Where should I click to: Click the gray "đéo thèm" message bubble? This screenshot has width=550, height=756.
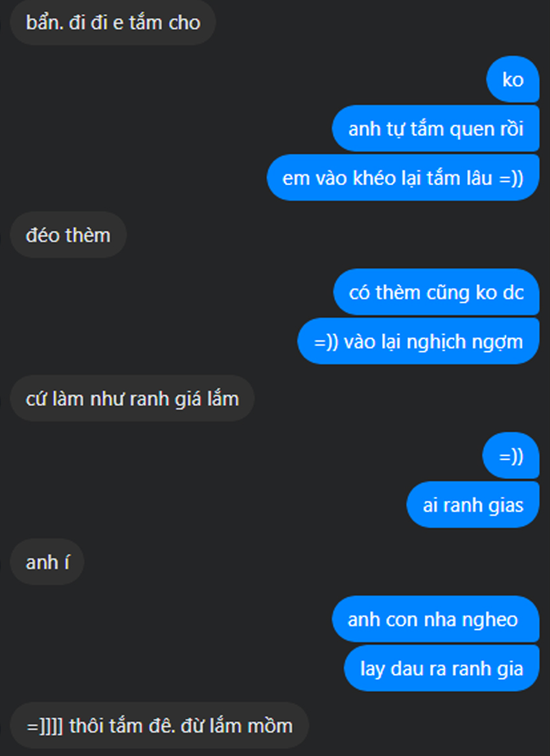coord(68,236)
